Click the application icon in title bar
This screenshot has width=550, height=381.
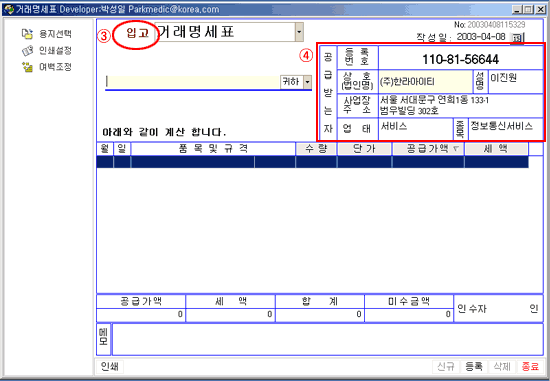(8, 9)
